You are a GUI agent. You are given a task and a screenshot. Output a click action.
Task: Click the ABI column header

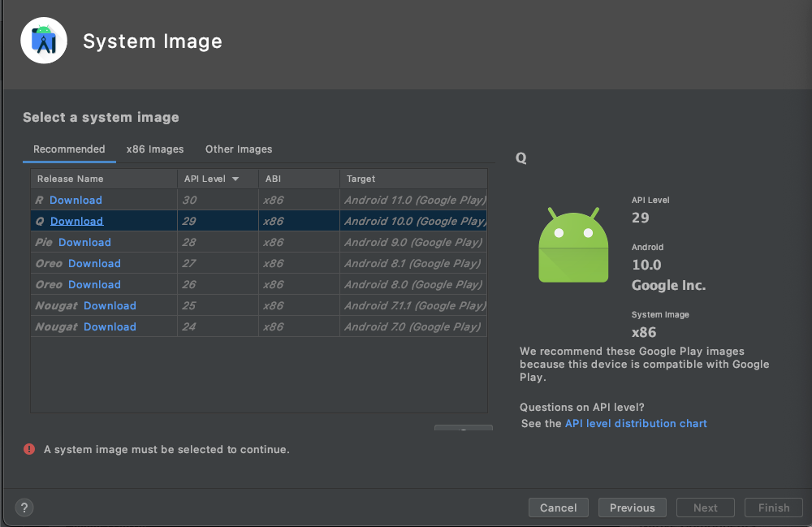[273, 179]
